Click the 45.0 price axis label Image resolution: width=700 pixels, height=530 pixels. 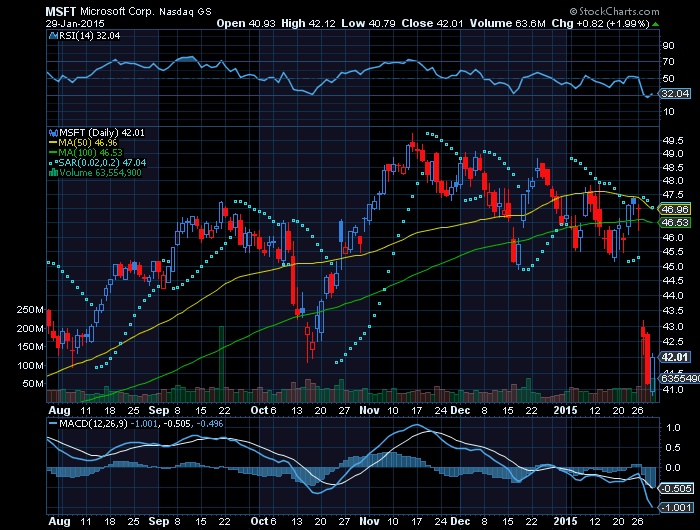672,267
